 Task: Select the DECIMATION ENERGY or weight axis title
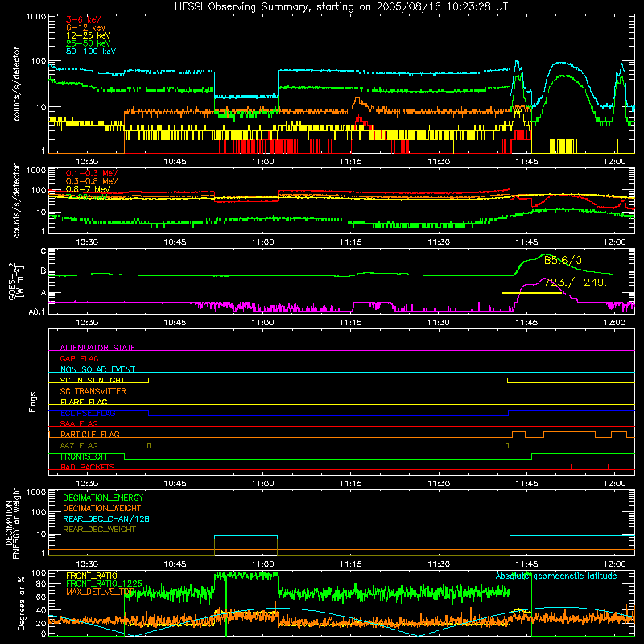coord(13,522)
